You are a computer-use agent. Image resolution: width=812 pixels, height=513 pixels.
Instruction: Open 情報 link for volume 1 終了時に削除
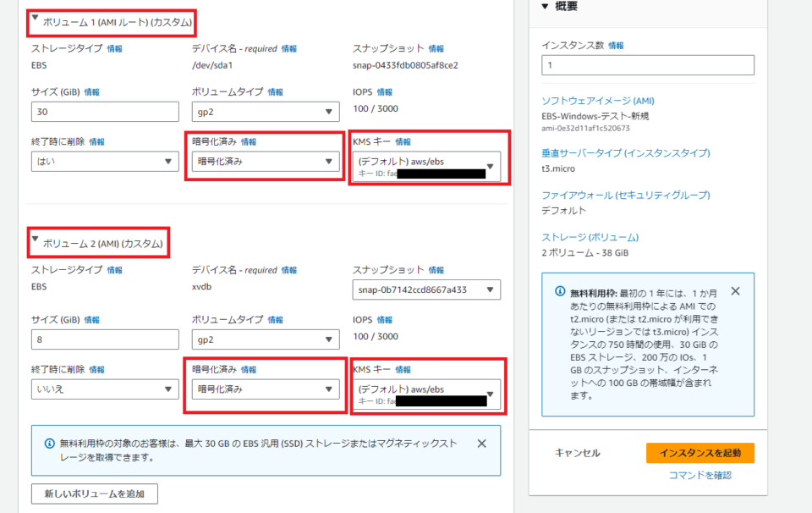pyautogui.click(x=96, y=142)
